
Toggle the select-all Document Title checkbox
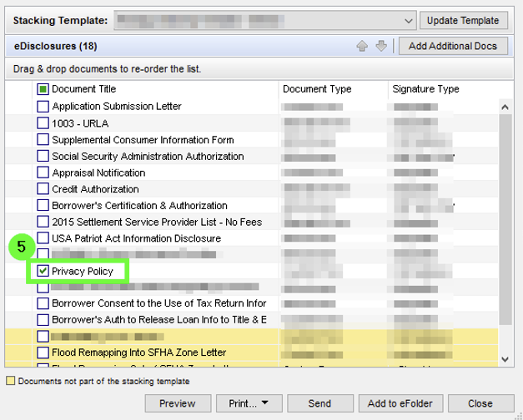[x=43, y=89]
